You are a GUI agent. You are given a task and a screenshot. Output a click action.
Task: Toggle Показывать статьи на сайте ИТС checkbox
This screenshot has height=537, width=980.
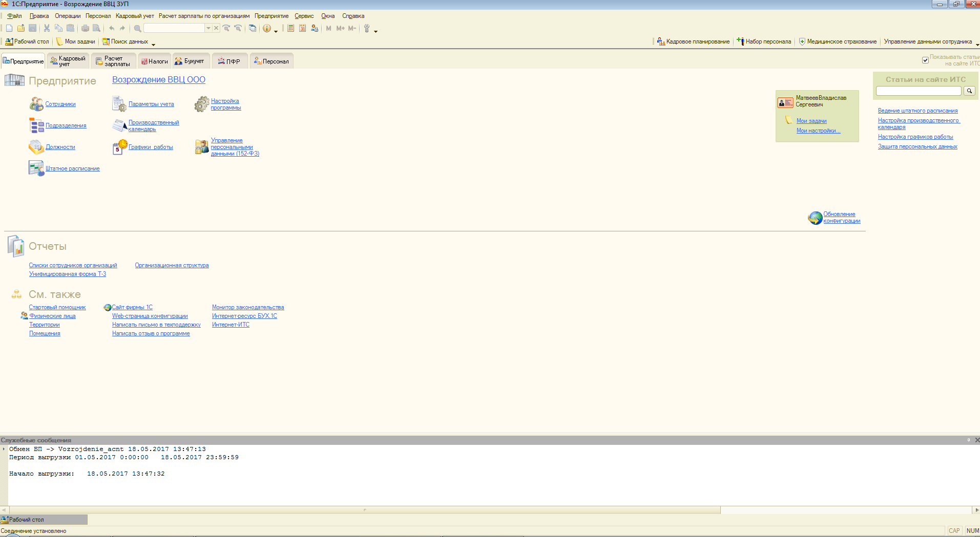click(x=925, y=60)
